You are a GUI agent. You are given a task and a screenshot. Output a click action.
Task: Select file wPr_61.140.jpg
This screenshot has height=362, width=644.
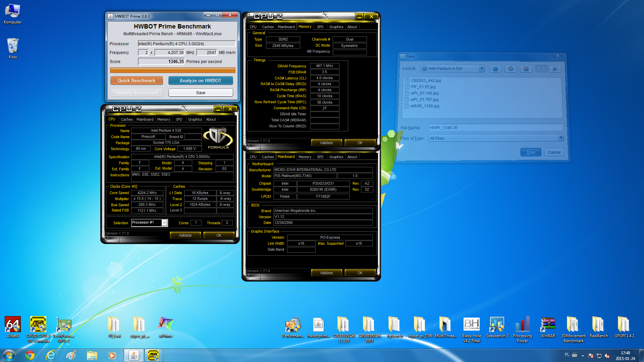click(x=422, y=93)
